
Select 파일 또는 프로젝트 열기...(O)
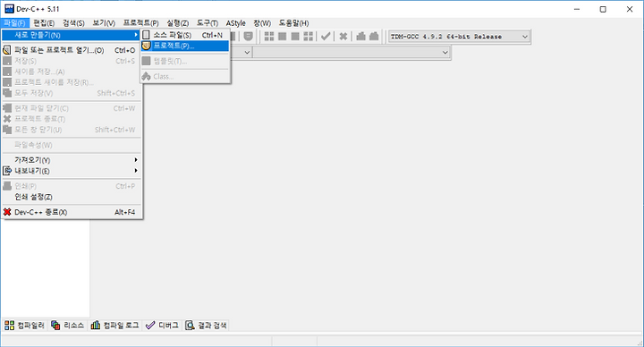[x=72, y=50]
